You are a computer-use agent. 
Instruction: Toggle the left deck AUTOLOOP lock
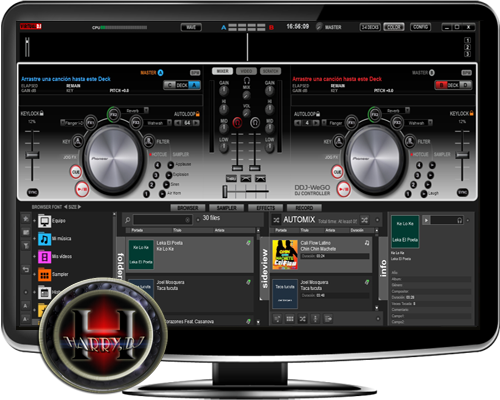pyautogui.click(x=198, y=114)
